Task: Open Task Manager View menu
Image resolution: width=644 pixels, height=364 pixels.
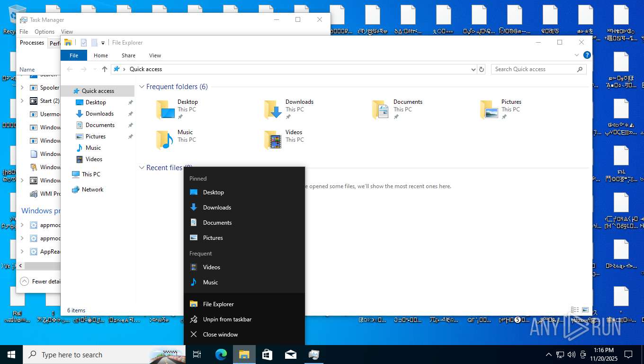Action: [x=67, y=32]
